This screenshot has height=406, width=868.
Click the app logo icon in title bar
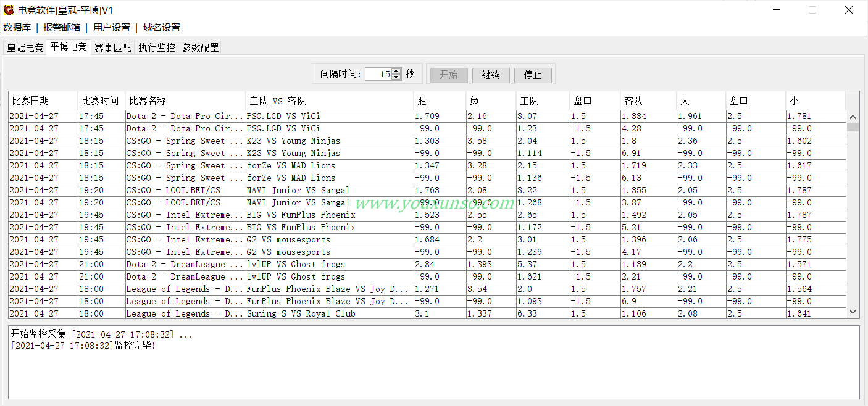[x=9, y=10]
